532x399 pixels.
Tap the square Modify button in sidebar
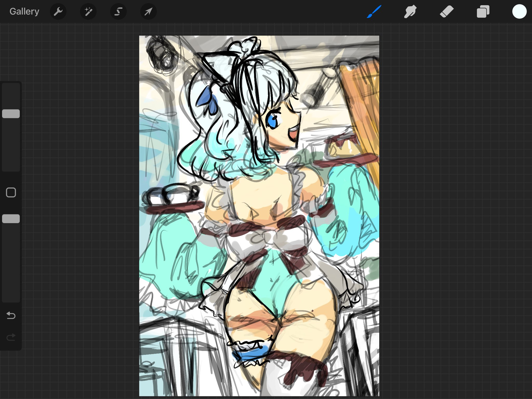(11, 192)
